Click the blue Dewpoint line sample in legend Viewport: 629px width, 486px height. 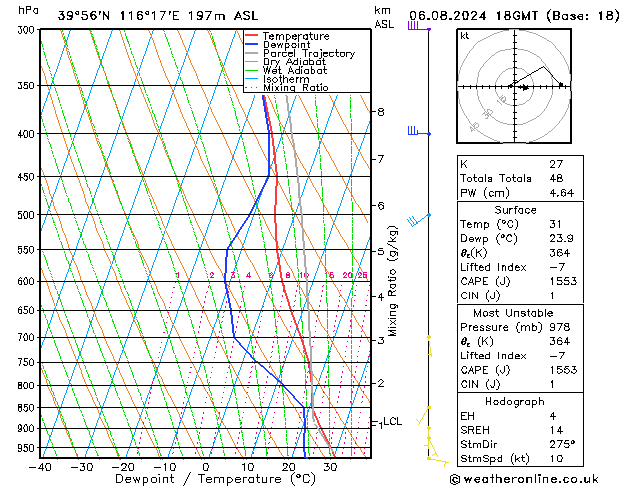coord(251,45)
